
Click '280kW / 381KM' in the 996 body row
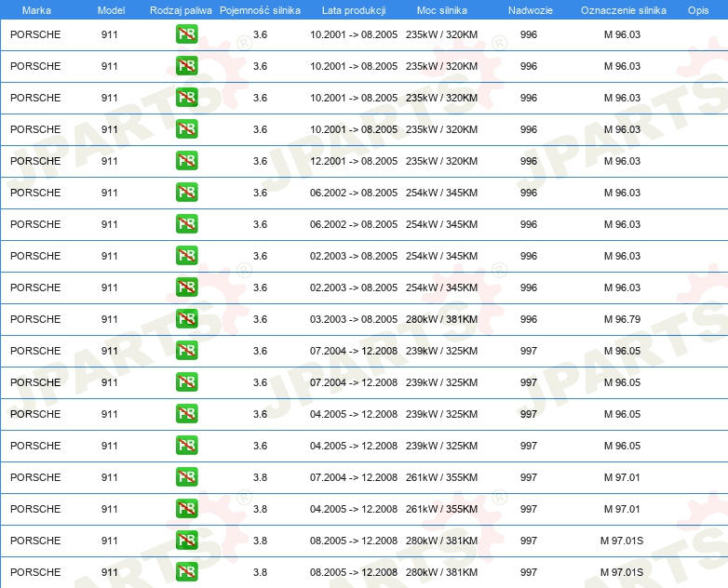click(441, 319)
